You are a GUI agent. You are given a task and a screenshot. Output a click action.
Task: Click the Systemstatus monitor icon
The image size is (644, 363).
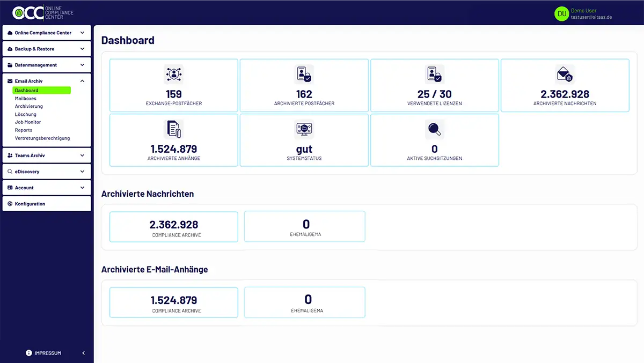[304, 129]
